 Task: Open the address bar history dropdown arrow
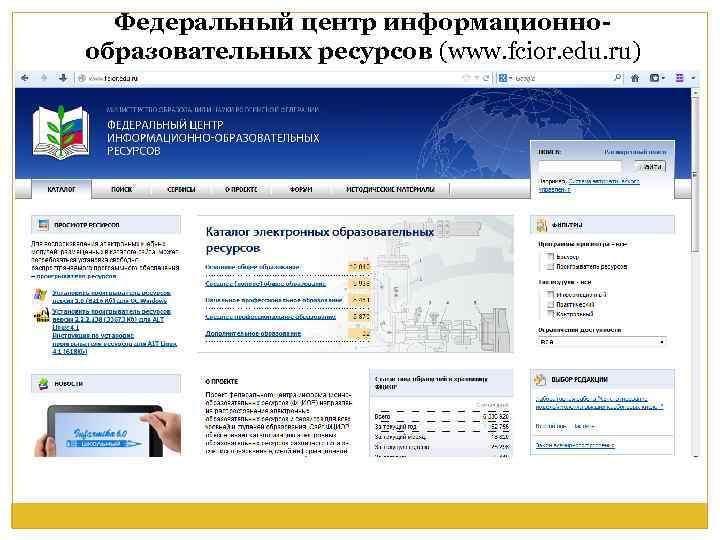[x=477, y=78]
